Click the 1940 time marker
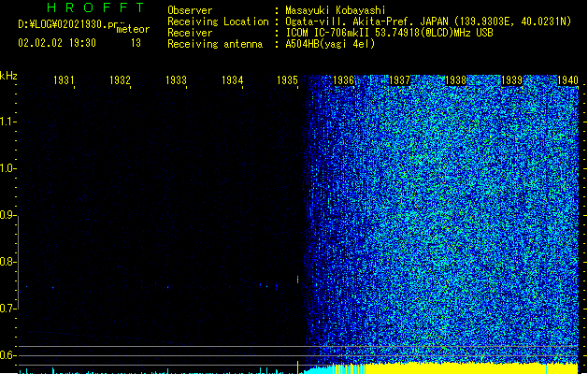The height and width of the screenshot is (374, 588). pos(567,80)
